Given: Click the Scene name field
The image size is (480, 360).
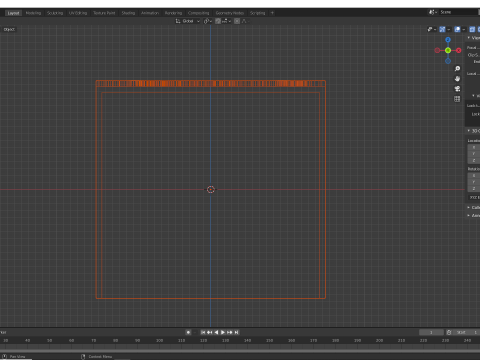Looking at the screenshot, I should 459,12.
